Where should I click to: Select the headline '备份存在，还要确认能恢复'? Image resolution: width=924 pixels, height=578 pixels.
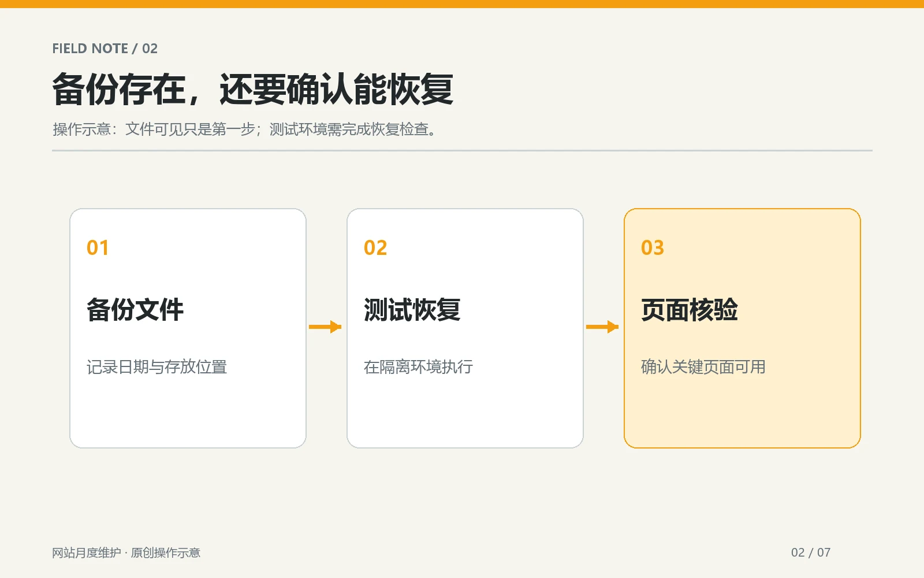pyautogui.click(x=253, y=90)
